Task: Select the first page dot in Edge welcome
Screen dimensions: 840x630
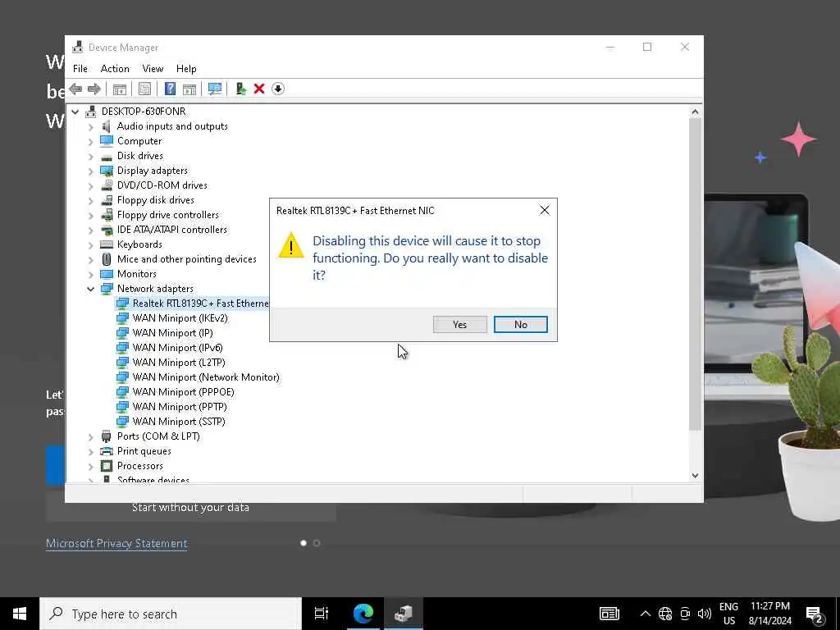Action: pos(304,543)
